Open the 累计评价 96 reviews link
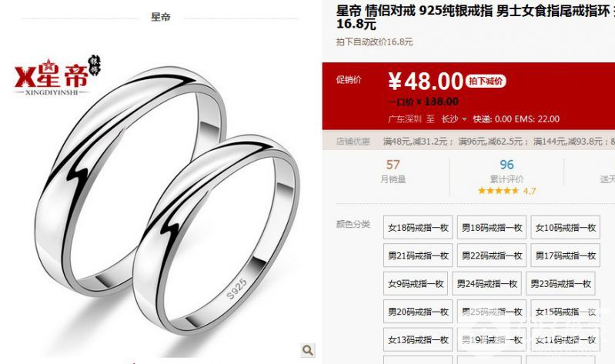Screen dimensions: 615x364 click(x=506, y=172)
